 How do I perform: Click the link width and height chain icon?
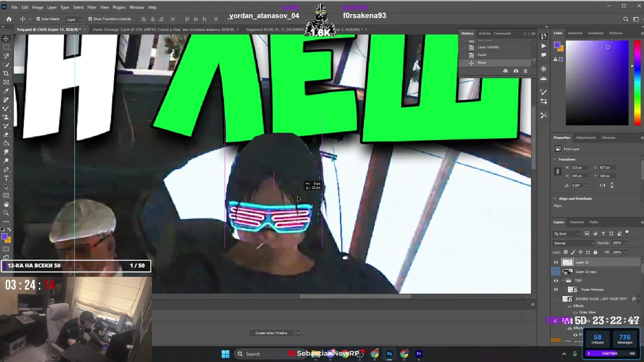pyautogui.click(x=557, y=171)
